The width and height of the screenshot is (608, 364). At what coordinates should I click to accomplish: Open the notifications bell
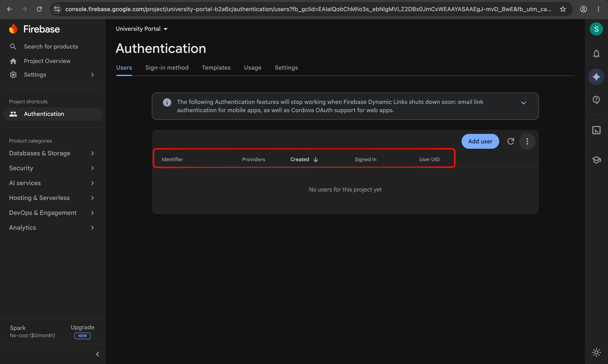click(596, 54)
